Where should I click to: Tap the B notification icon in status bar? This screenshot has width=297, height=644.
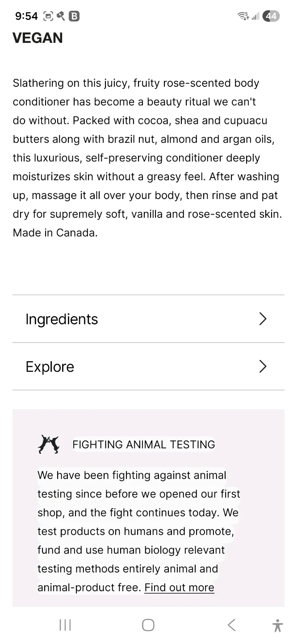point(74,17)
